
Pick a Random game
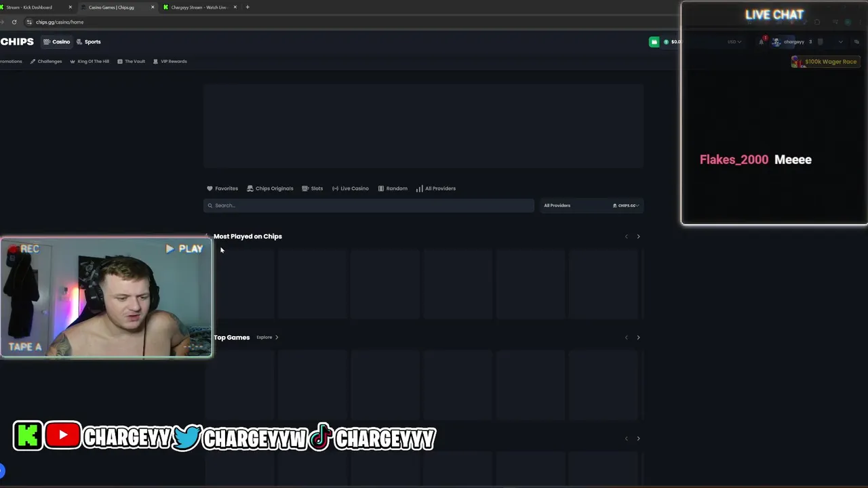point(393,188)
